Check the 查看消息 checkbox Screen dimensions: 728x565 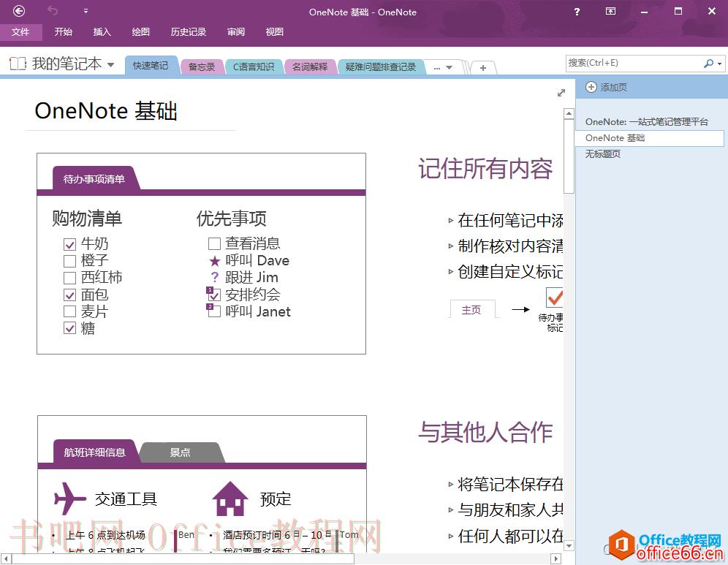(214, 243)
